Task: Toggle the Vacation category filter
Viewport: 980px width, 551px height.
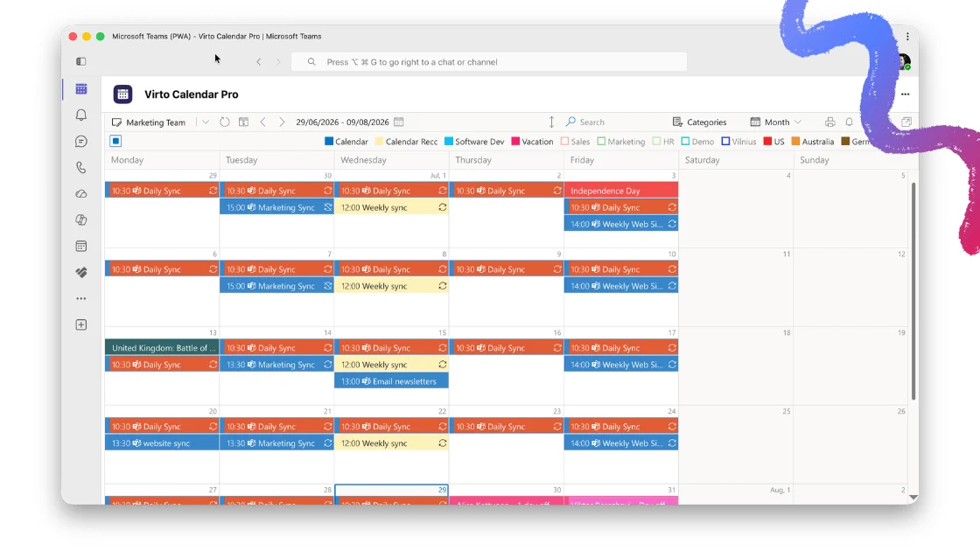Action: tap(533, 142)
